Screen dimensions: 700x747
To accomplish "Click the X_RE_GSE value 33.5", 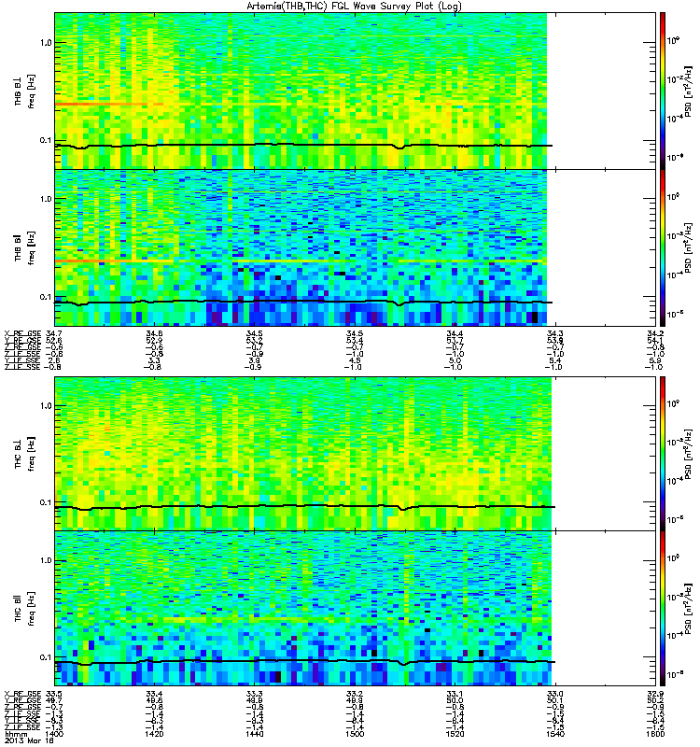I will [x=54, y=694].
